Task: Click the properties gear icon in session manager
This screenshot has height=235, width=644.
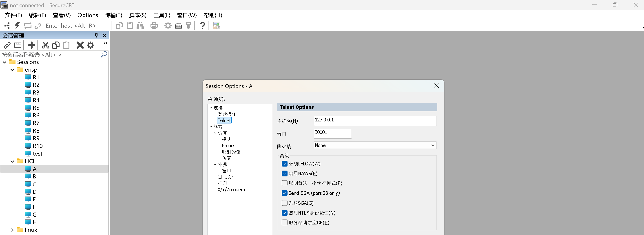Action: (91, 45)
